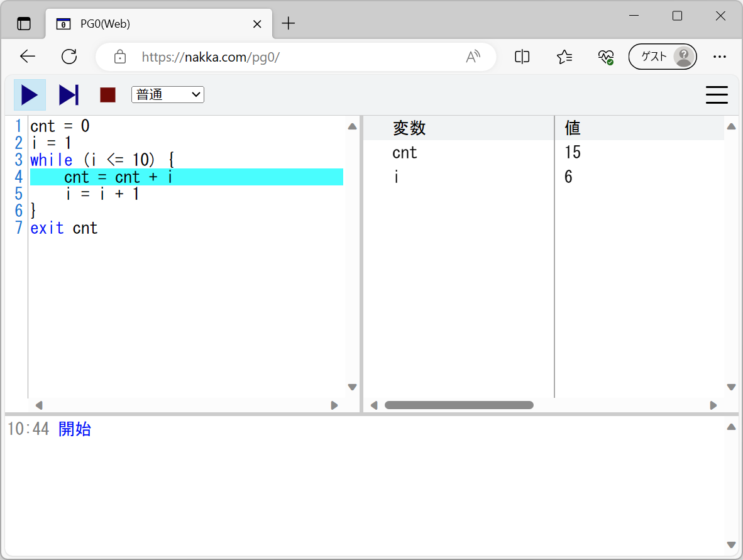Open split screen view
This screenshot has height=560, width=743.
click(x=522, y=57)
